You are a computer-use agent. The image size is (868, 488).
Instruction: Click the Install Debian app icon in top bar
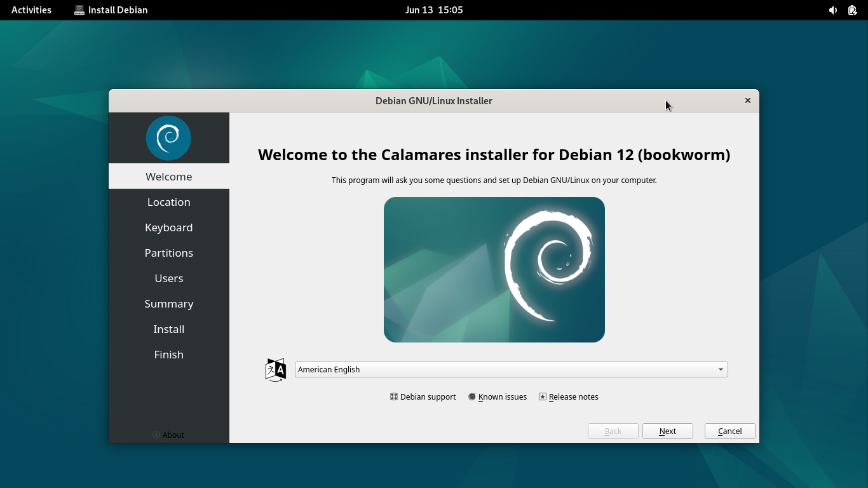tap(79, 10)
